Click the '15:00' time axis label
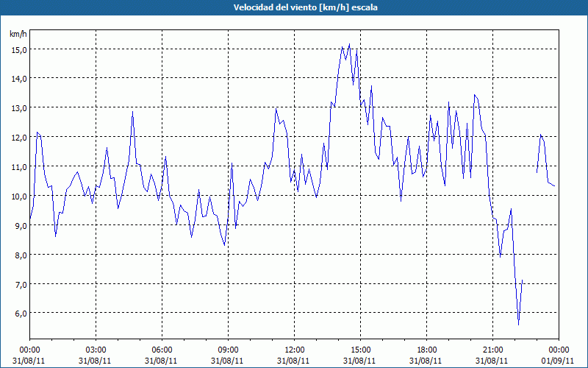 pos(360,350)
